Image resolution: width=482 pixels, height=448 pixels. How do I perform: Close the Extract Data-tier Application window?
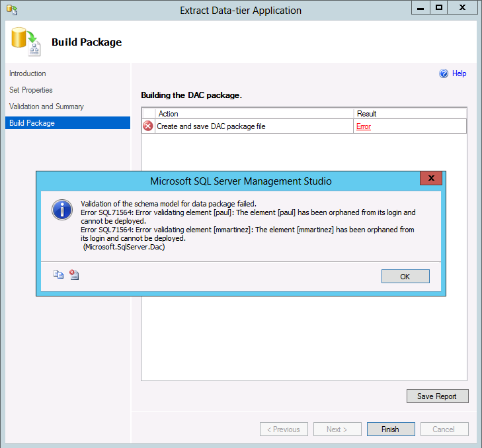tap(462, 8)
